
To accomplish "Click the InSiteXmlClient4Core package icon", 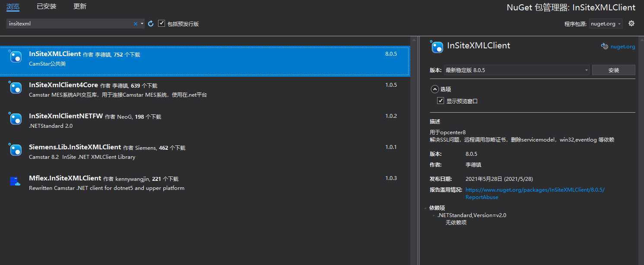I will click(16, 88).
